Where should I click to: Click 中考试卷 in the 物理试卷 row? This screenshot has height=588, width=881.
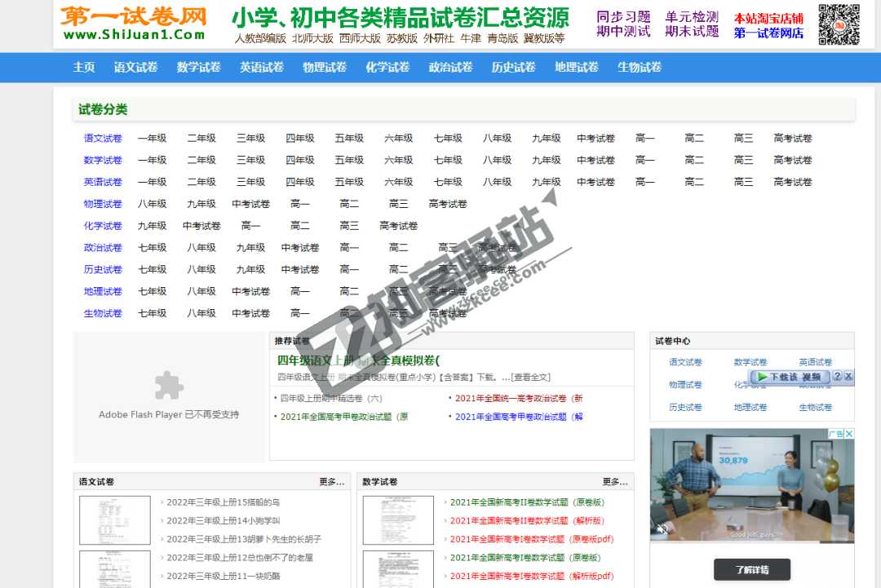(250, 204)
